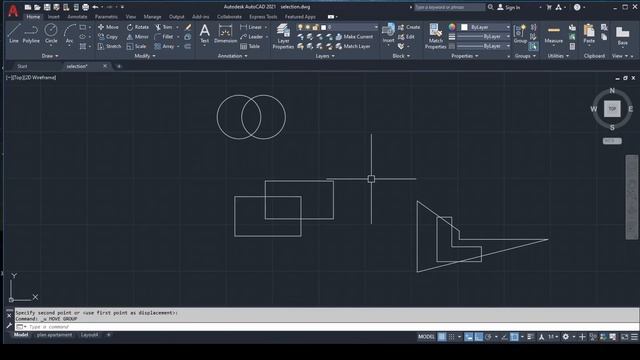640x360 pixels.
Task: Expand the Modify panel
Action: click(144, 56)
